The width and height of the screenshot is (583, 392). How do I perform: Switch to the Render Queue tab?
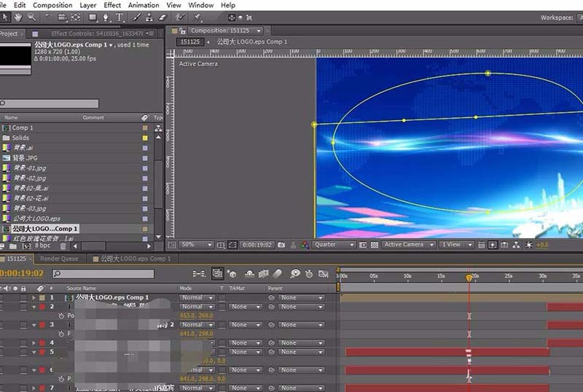(x=60, y=259)
